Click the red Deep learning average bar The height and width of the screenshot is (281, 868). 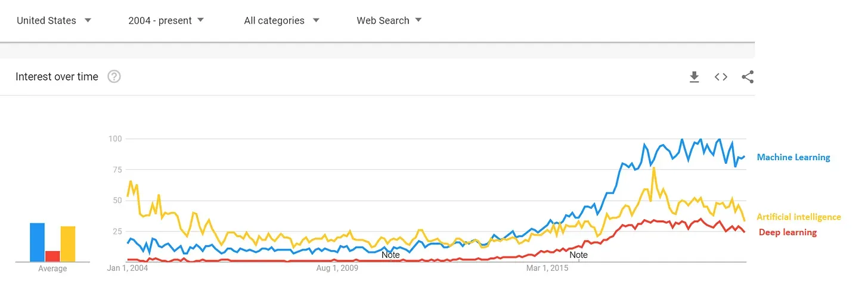52,255
